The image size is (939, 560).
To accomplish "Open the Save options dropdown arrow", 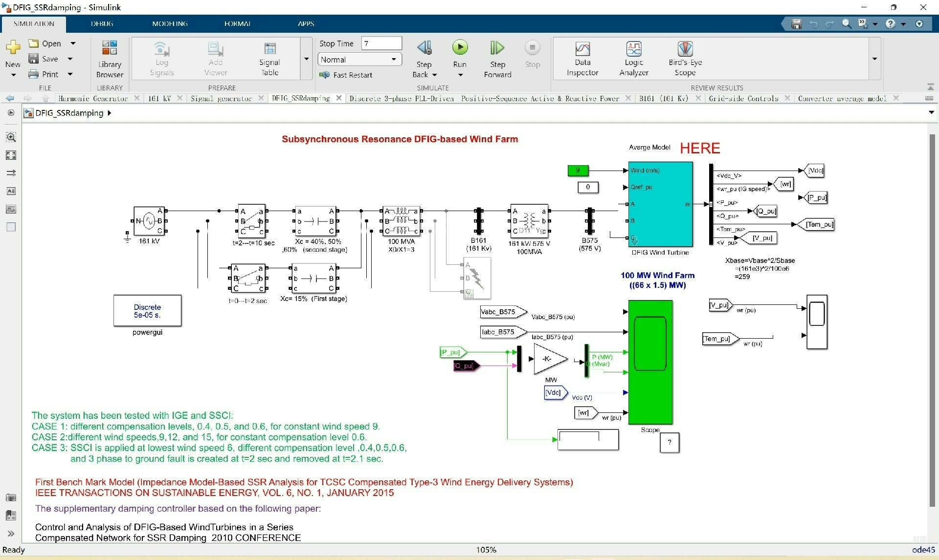I will (70, 59).
